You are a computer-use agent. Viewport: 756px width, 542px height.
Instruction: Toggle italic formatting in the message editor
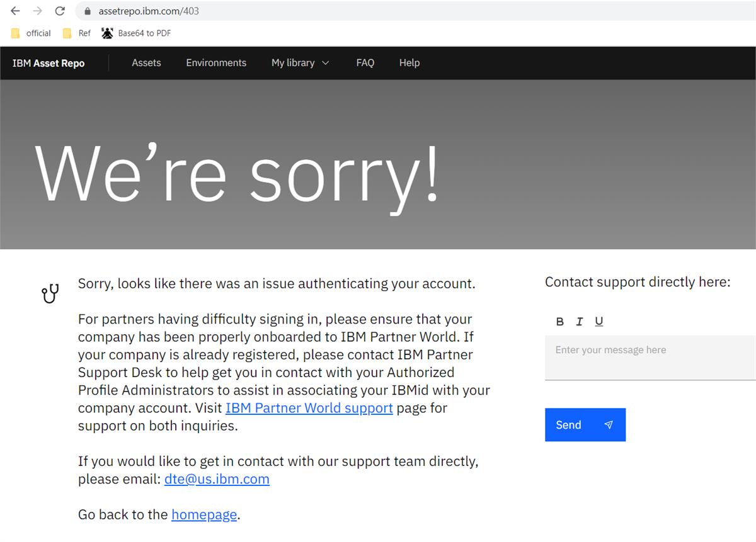(580, 322)
